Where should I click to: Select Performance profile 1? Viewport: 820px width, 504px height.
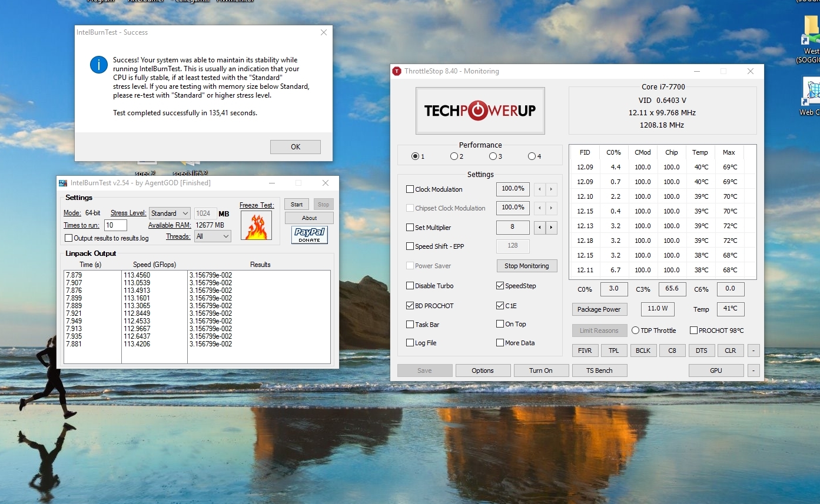tap(415, 156)
